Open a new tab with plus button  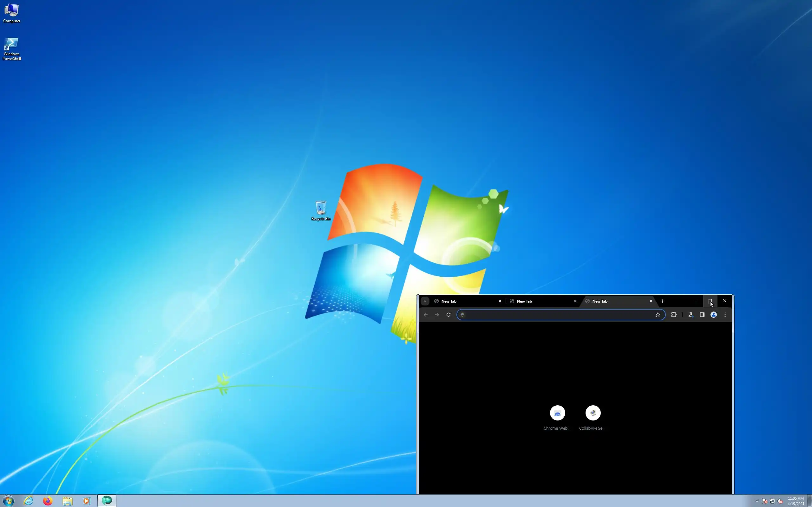pos(662,301)
